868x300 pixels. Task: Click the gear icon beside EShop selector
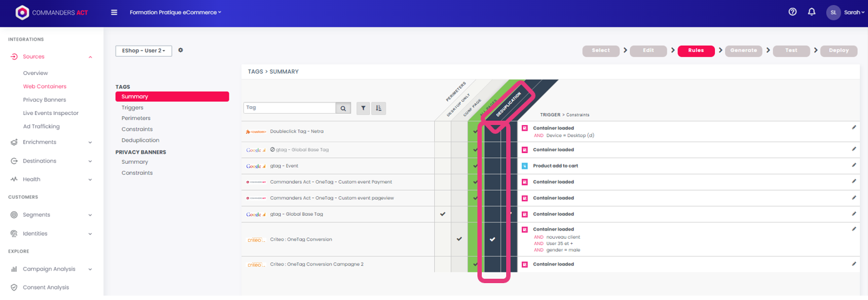pos(181,50)
